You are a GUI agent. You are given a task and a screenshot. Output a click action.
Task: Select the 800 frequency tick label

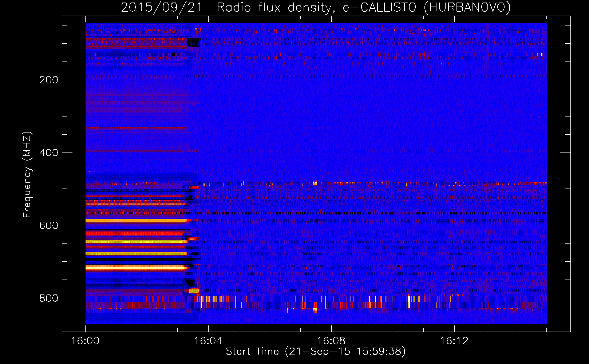[49, 298]
